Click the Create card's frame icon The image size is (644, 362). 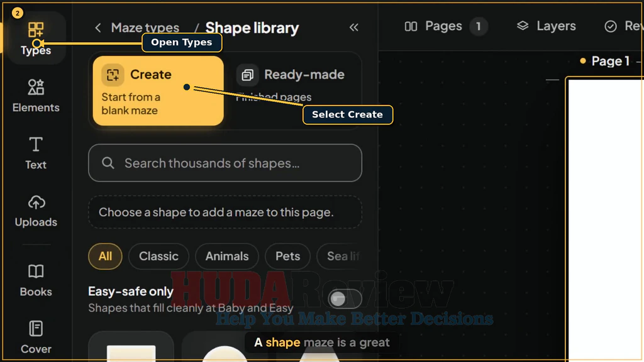[113, 75]
